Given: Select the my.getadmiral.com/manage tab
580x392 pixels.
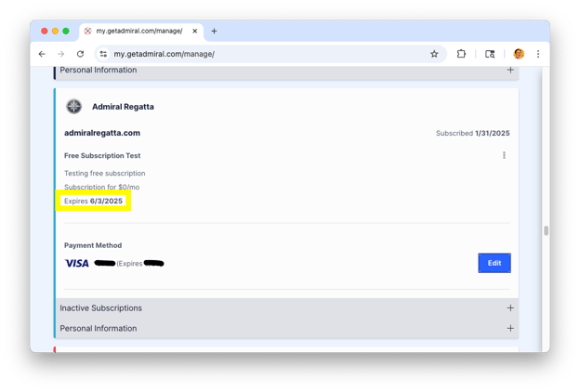Looking at the screenshot, I should (x=140, y=31).
